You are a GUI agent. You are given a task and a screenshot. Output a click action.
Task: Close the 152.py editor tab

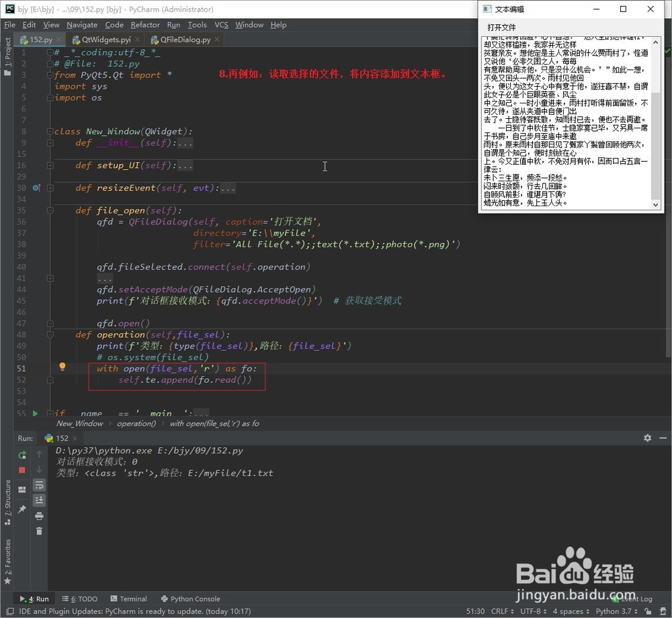click(58, 40)
